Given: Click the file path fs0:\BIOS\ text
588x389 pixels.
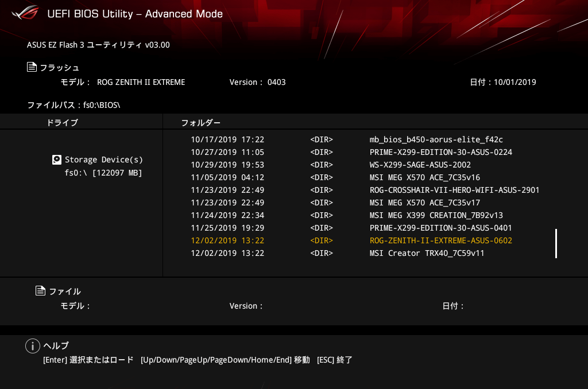Looking at the screenshot, I should 102,105.
